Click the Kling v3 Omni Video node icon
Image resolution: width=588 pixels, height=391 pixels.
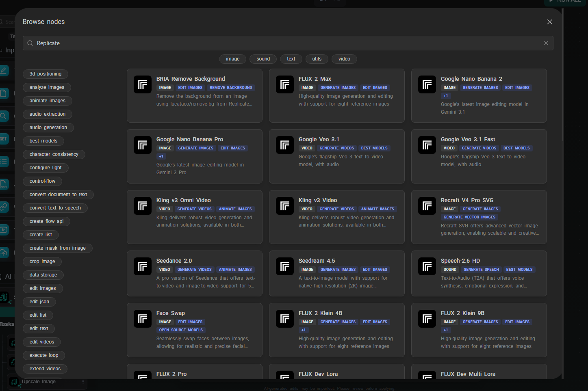[142, 206]
